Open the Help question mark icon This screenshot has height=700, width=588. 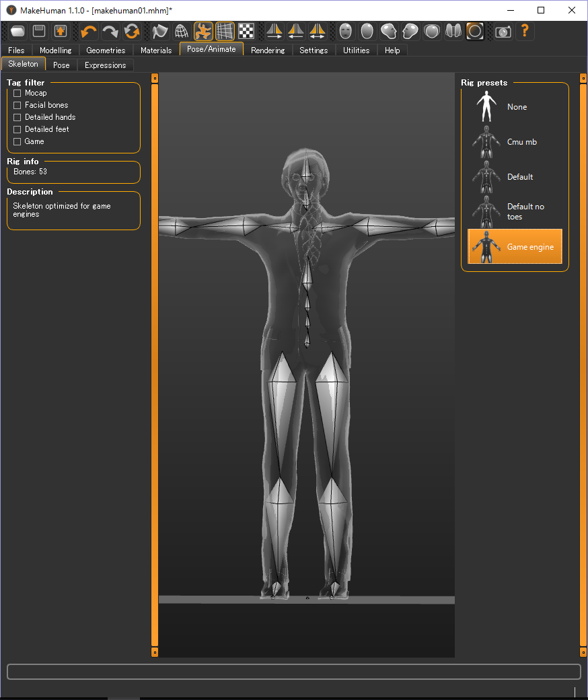[525, 31]
